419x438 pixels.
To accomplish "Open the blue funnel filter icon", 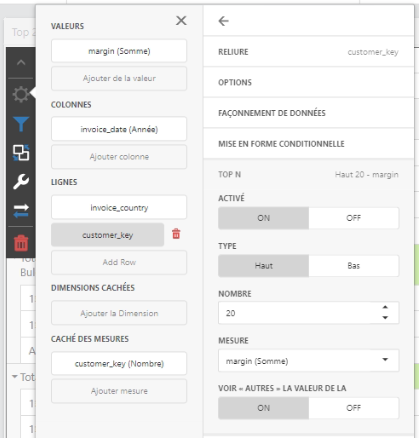I will [21, 124].
